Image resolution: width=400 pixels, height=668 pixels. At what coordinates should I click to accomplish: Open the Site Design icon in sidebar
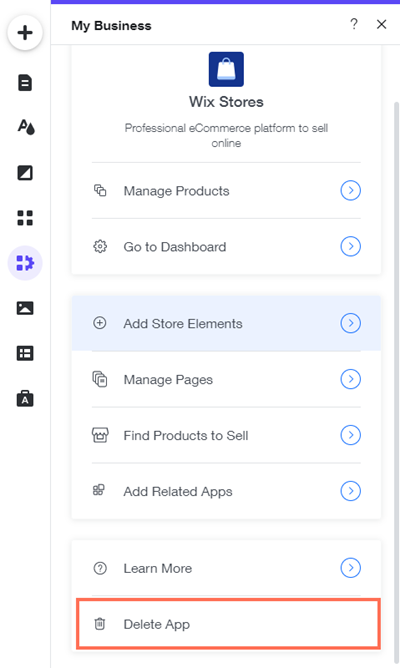[x=26, y=127]
